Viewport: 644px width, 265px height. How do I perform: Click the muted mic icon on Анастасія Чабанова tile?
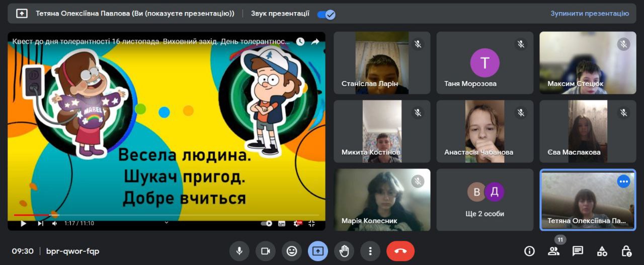521,113
